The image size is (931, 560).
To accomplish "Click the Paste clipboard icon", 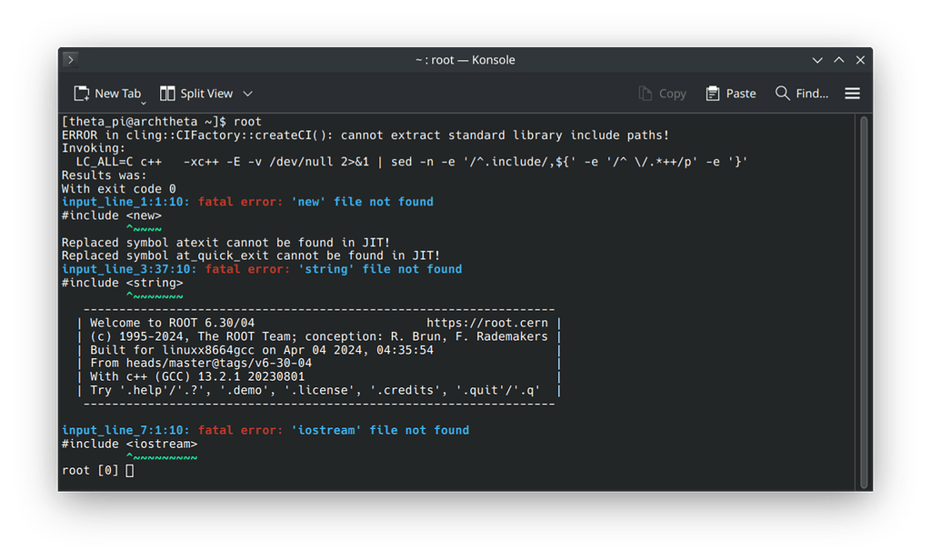I will (x=713, y=94).
